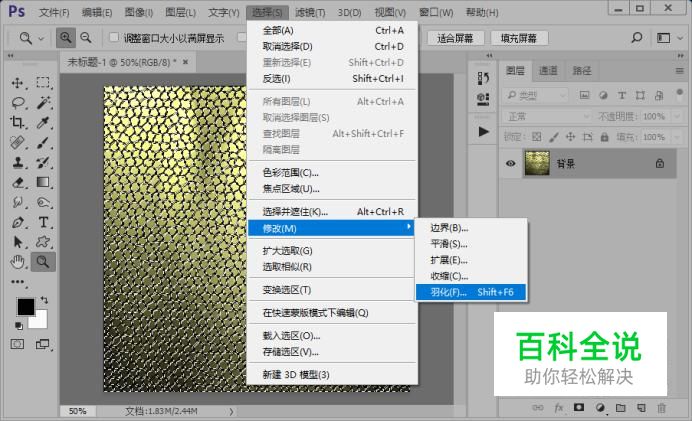
Task: Select the Dodge tool
Action: (43, 202)
